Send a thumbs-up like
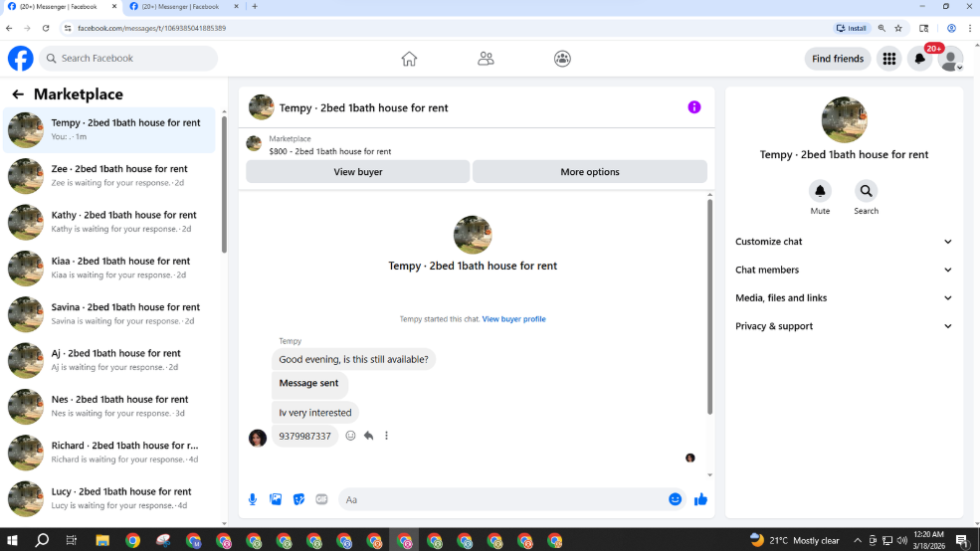 point(700,499)
